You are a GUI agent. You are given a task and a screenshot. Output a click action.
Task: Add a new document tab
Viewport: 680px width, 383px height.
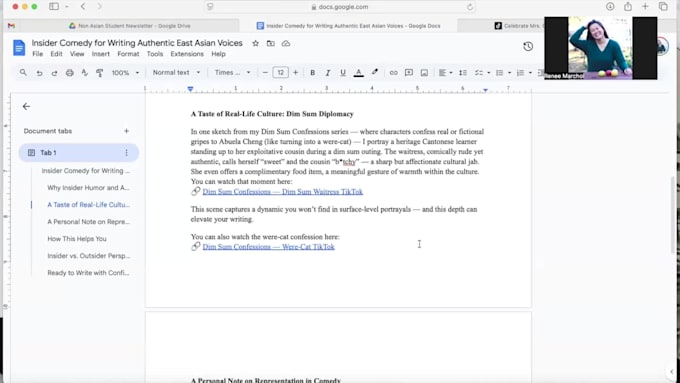tap(126, 131)
